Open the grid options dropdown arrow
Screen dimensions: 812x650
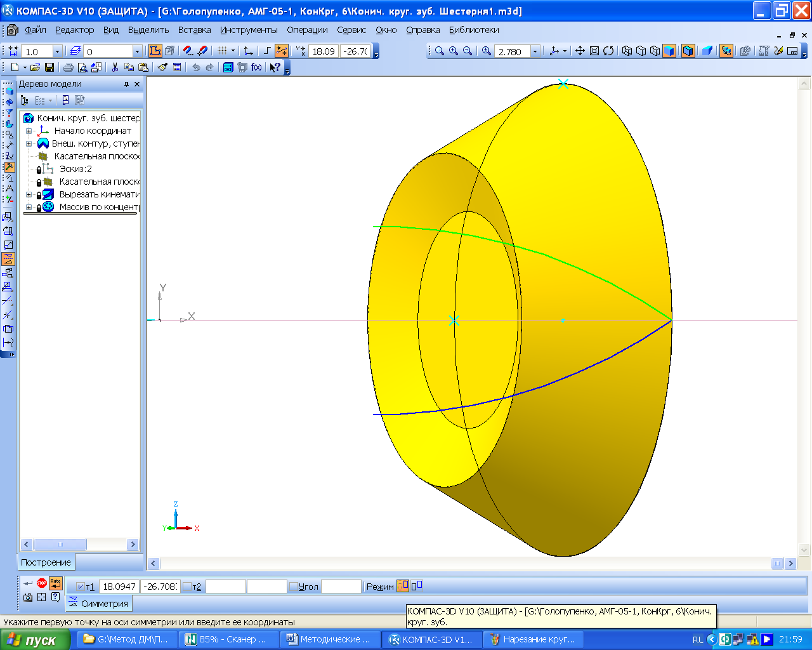pyautogui.click(x=233, y=51)
